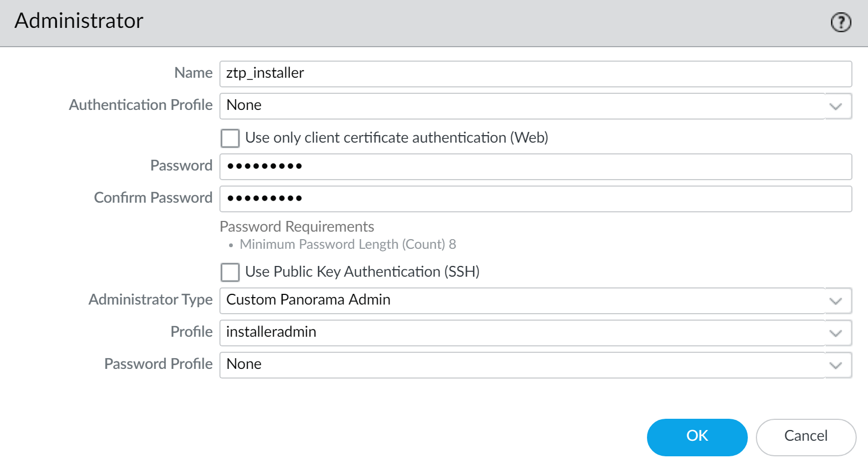Cancel the Administrator dialog
The height and width of the screenshot is (474, 868).
coord(805,436)
